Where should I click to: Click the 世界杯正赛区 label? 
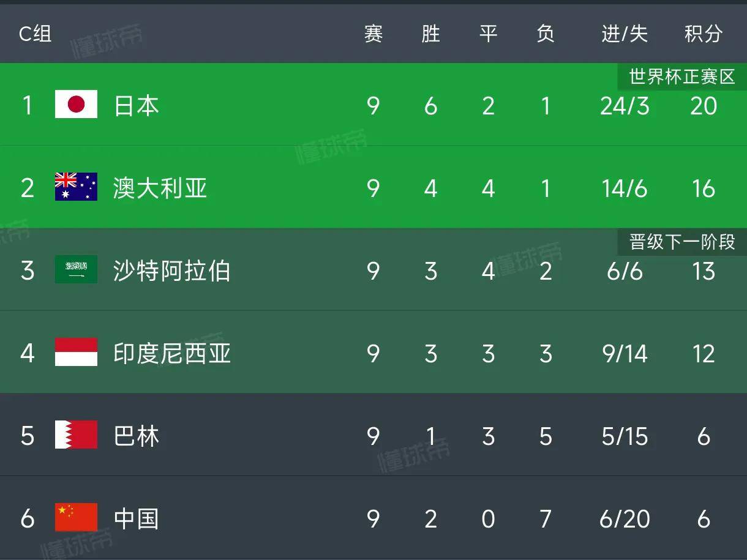[681, 77]
